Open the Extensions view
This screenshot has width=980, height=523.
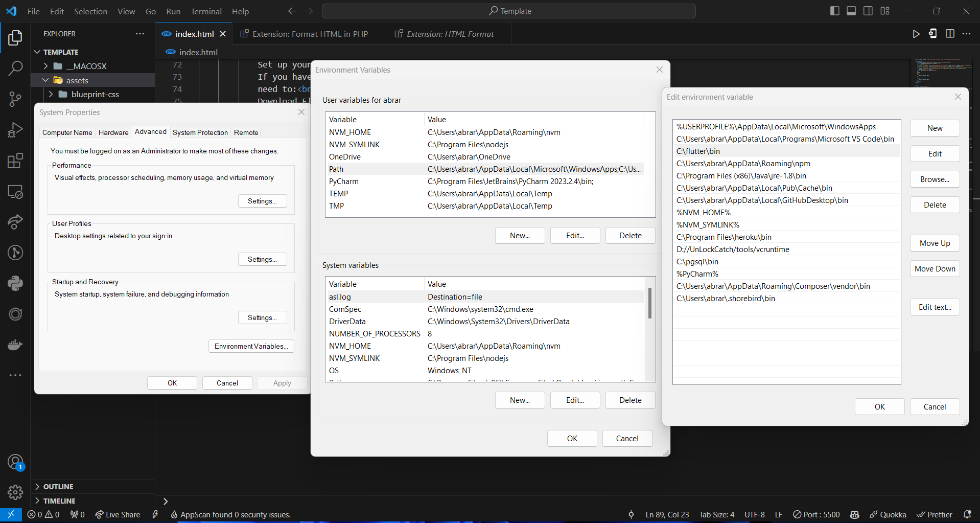click(x=15, y=161)
